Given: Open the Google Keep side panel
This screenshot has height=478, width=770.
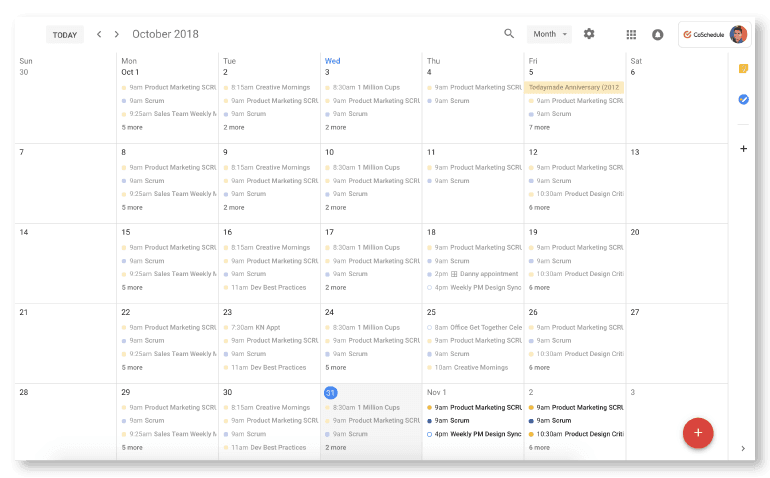Looking at the screenshot, I should (x=743, y=68).
